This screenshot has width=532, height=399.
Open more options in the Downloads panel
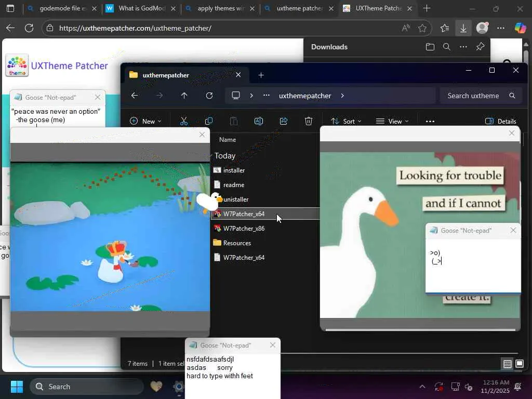463,47
